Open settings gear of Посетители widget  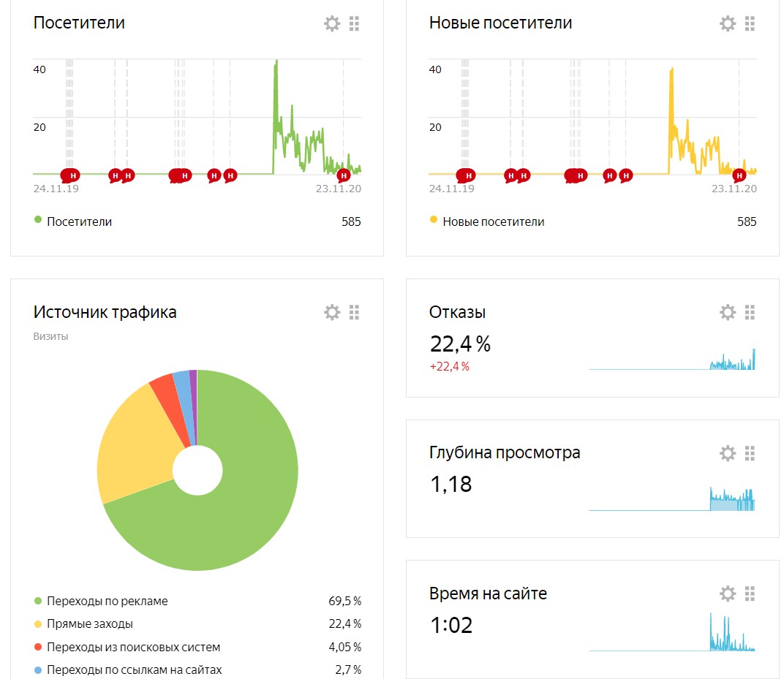click(332, 23)
